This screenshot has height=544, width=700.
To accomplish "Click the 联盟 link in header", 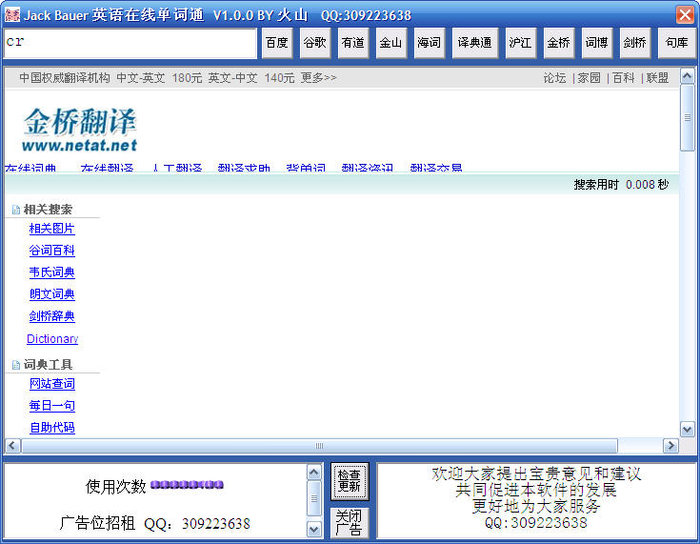I will 658,78.
